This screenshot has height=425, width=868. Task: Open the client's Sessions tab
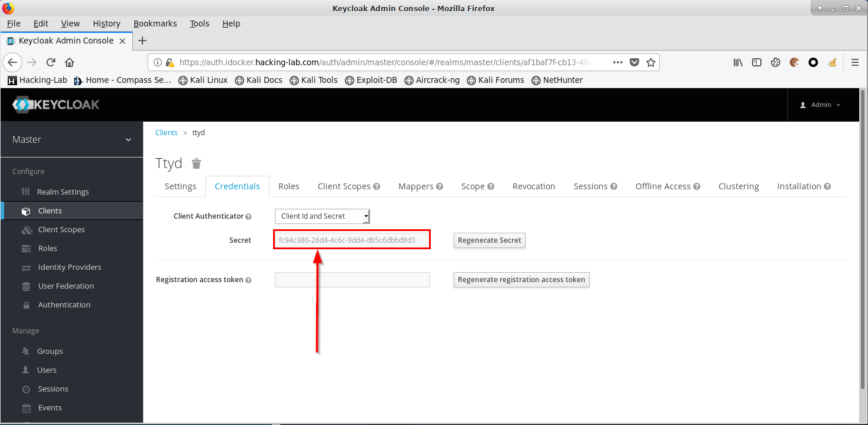pyautogui.click(x=596, y=186)
